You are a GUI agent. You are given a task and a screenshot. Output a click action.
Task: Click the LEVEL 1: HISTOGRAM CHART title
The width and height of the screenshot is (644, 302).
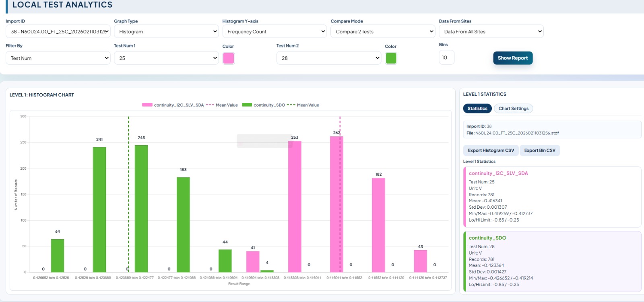42,95
